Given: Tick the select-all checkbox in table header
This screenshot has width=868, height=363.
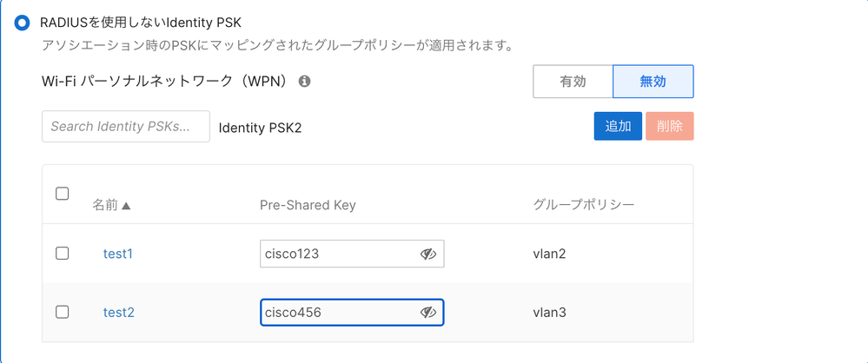Looking at the screenshot, I should (x=63, y=194).
